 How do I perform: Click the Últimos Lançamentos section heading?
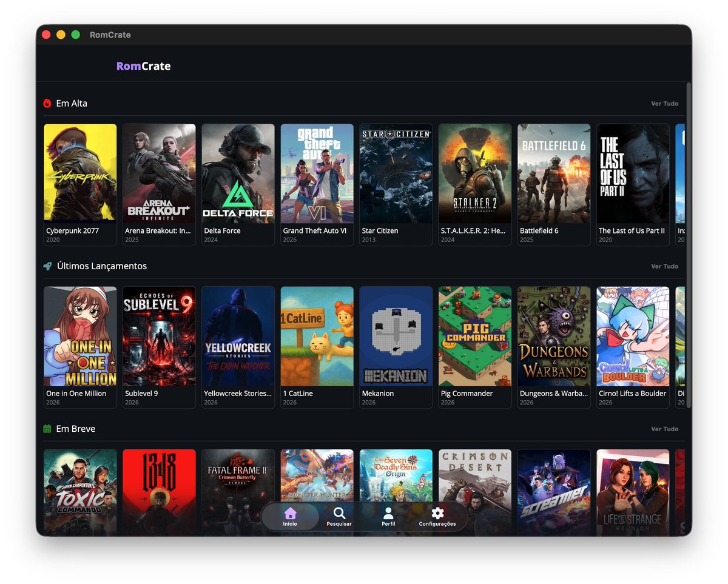(x=102, y=266)
